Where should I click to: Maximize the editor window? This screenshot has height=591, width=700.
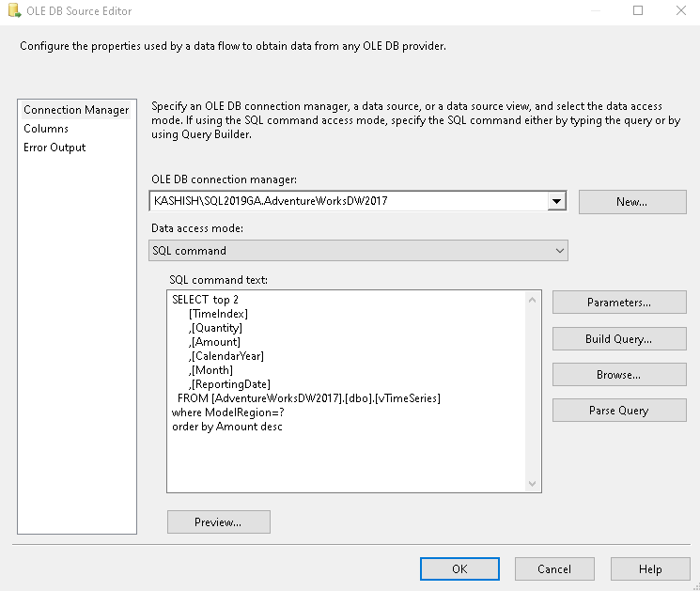[x=638, y=10]
